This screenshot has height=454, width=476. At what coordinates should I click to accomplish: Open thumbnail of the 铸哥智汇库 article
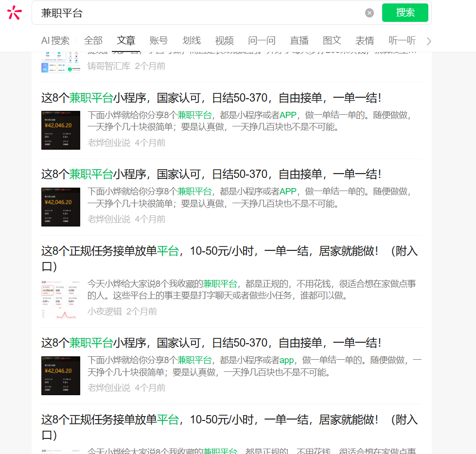[x=61, y=63]
